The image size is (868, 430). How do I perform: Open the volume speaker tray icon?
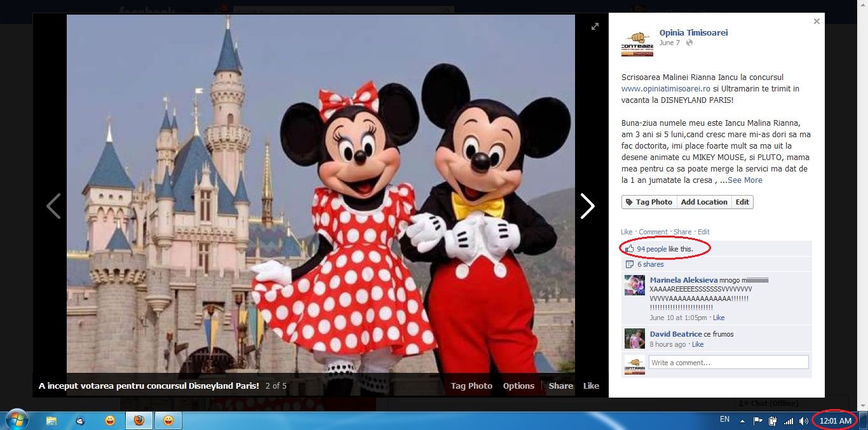coord(804,421)
